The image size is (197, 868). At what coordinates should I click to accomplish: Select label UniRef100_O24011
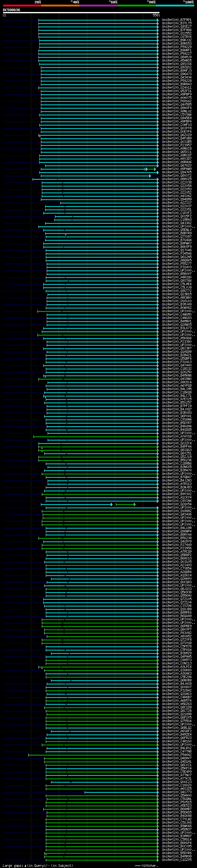click(176, 88)
